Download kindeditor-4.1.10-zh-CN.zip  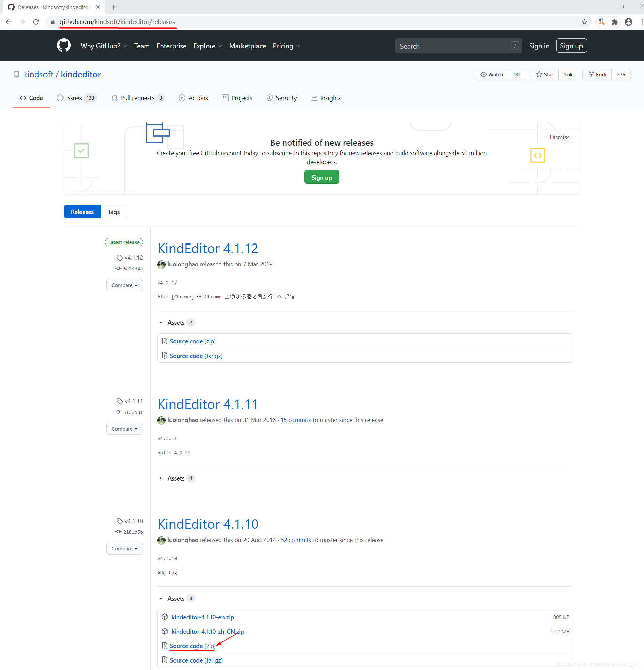coord(208,631)
